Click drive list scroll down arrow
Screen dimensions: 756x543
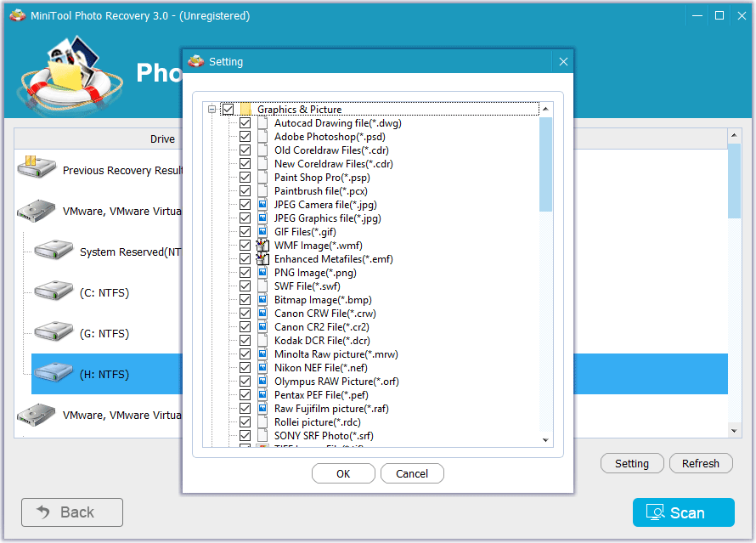734,431
